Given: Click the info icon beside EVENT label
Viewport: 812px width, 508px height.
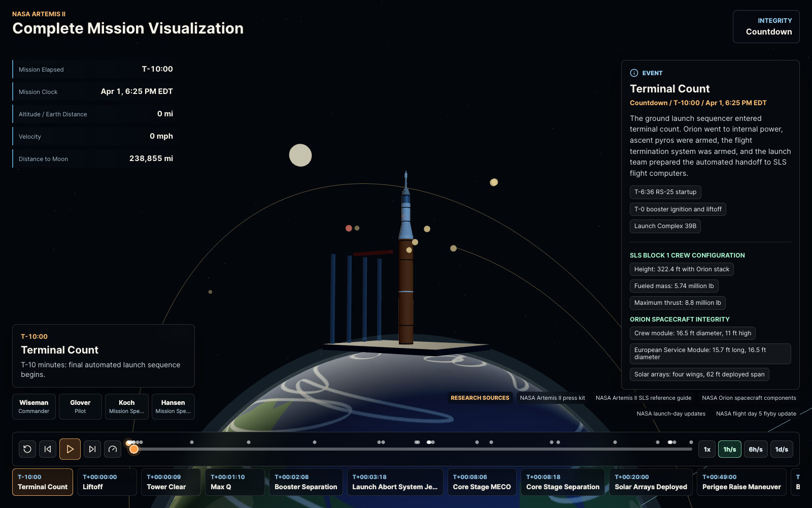Looking at the screenshot, I should click(x=634, y=73).
